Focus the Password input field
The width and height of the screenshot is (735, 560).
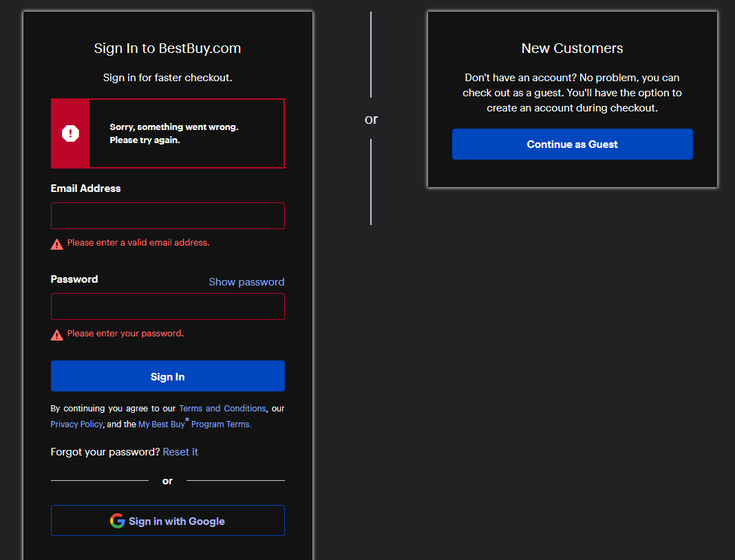tap(168, 306)
